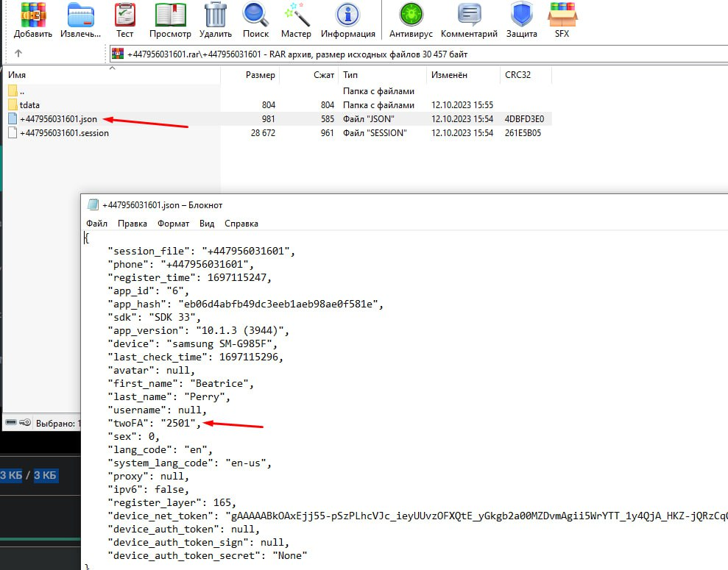Image resolution: width=728 pixels, height=570 pixels.
Task: Click the Notepad window title bar
Action: (404, 204)
